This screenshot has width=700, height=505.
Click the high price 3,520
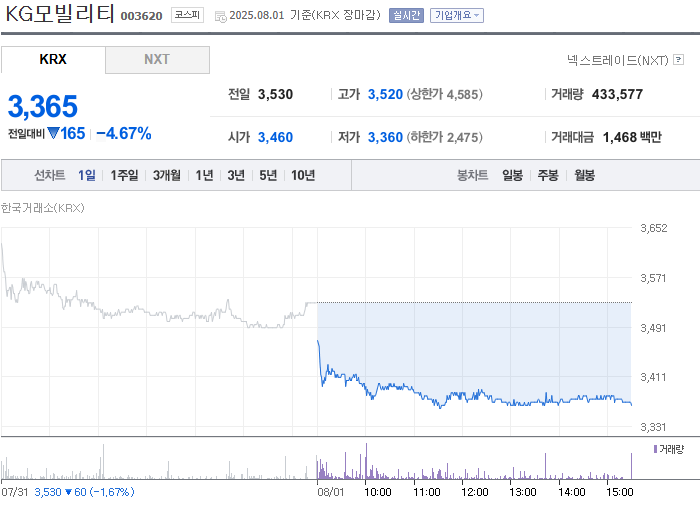click(x=385, y=94)
